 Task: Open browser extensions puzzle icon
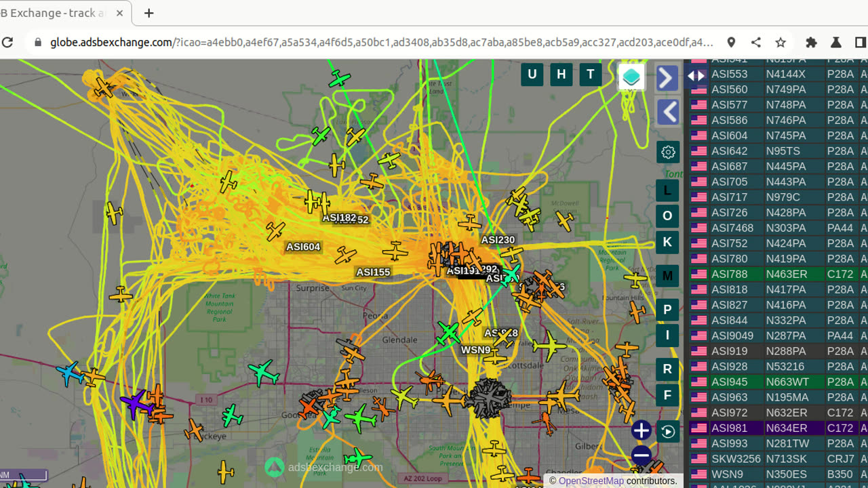tap(811, 42)
